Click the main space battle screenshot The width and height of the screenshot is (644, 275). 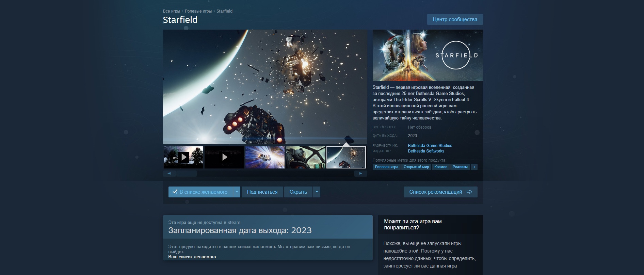(x=265, y=87)
